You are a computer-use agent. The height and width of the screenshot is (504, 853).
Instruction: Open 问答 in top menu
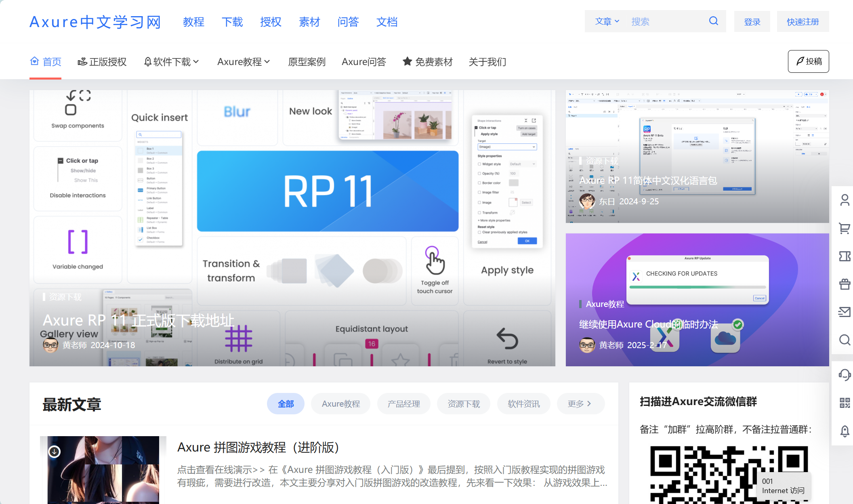pos(348,22)
